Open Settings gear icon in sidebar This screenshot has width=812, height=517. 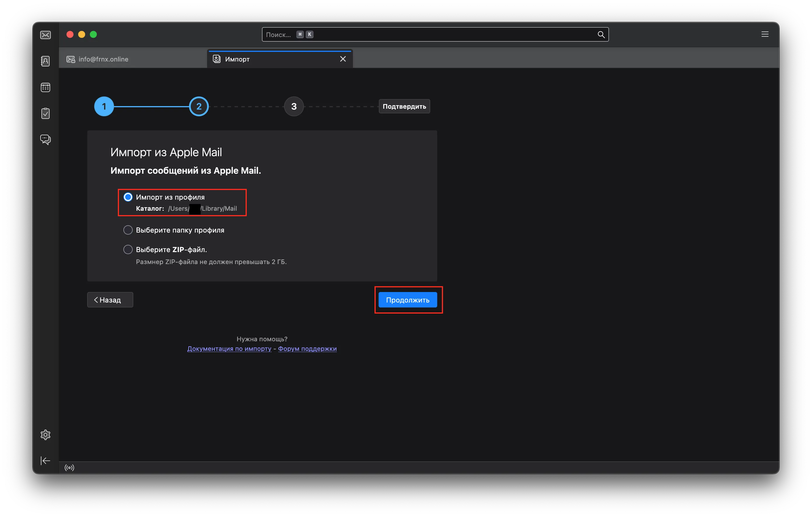click(45, 435)
